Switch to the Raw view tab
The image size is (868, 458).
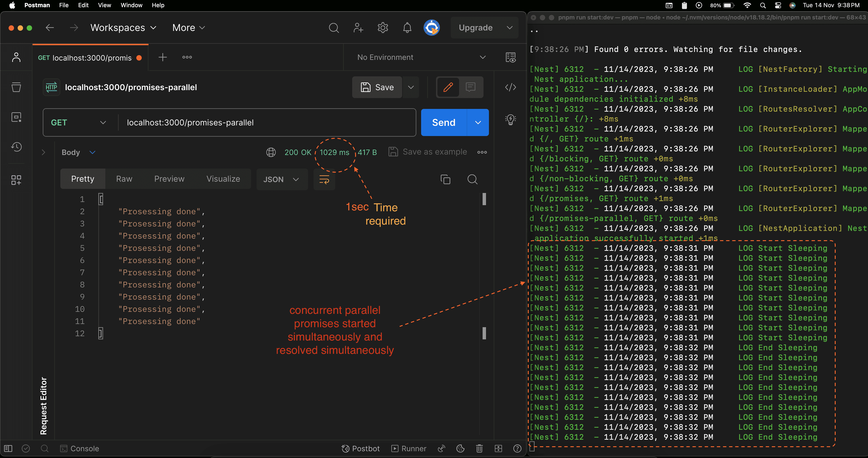(x=124, y=179)
